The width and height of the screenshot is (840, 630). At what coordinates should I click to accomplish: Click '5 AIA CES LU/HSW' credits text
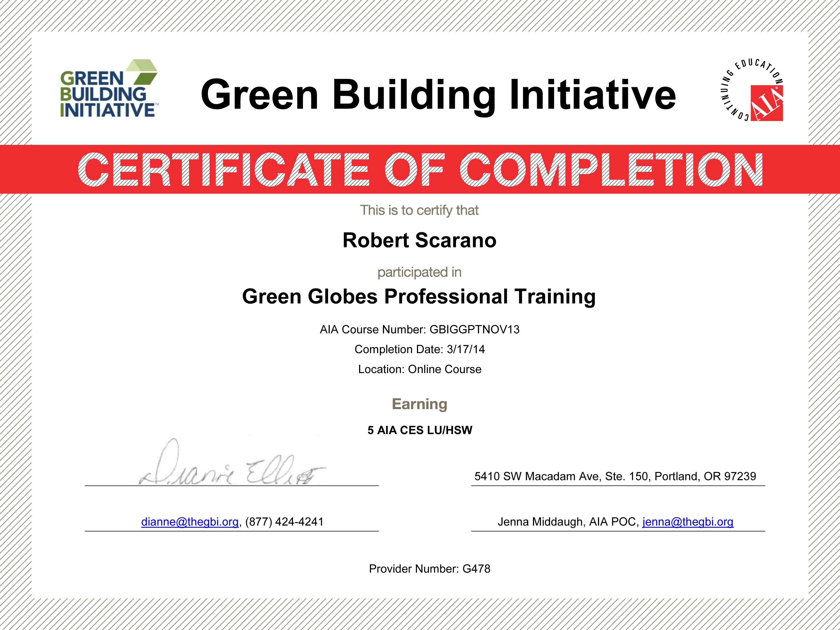coord(420,430)
